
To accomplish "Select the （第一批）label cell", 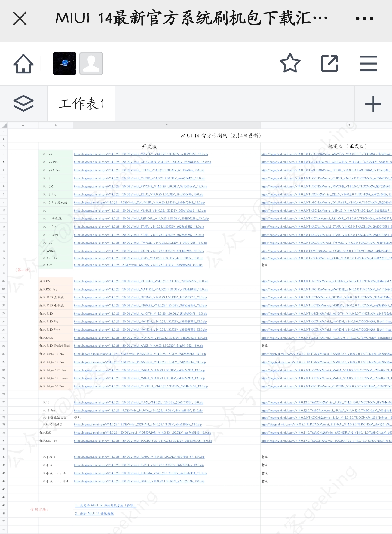I will [23, 270].
